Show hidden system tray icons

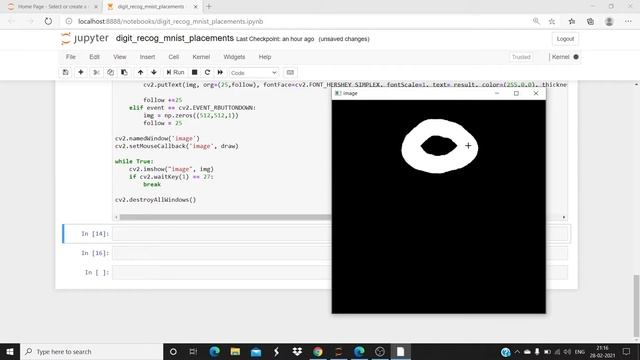click(517, 352)
